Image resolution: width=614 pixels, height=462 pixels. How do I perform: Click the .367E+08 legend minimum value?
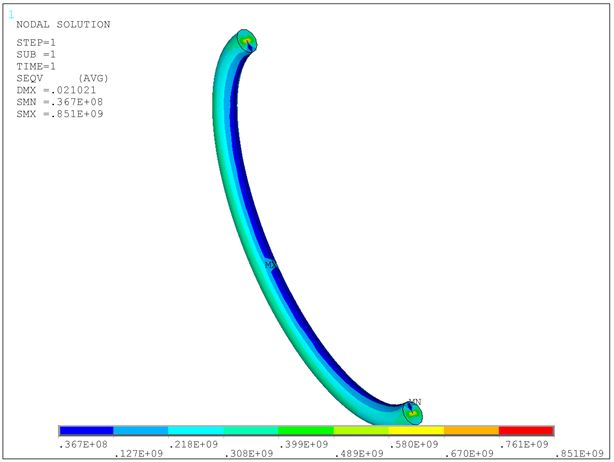click(86, 443)
